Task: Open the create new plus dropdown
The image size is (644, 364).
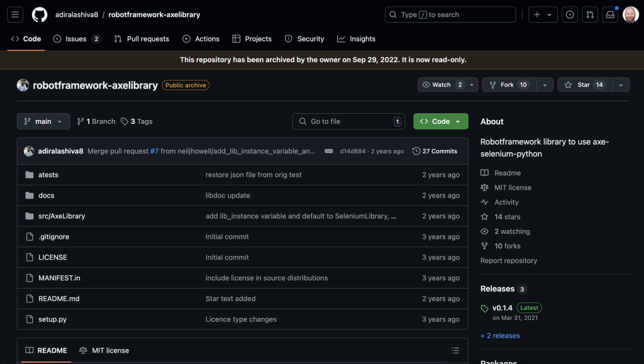Action: tap(543, 14)
